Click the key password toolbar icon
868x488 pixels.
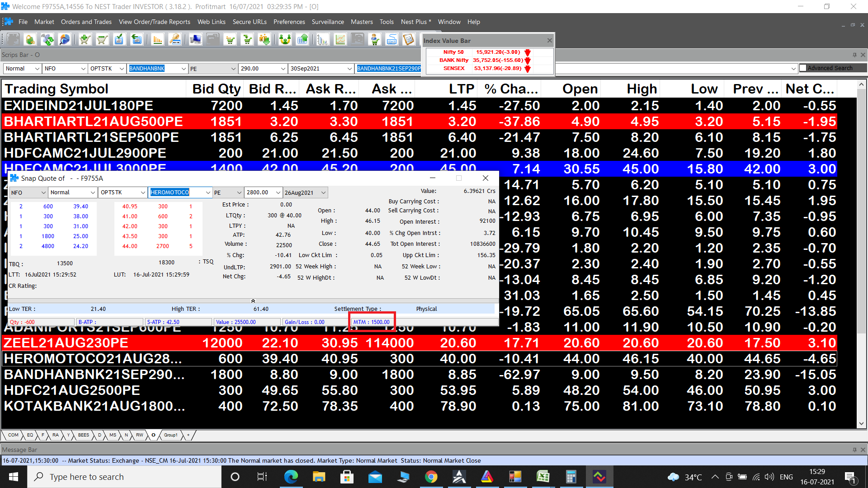point(175,40)
